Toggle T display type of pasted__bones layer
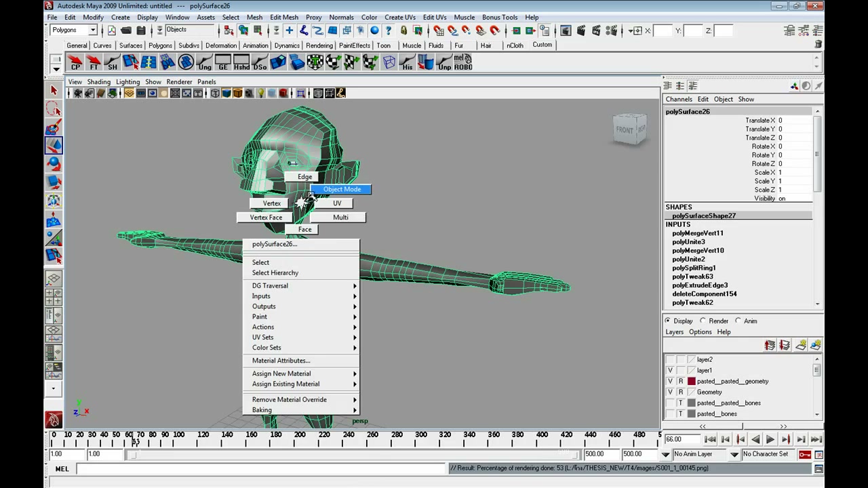The width and height of the screenshot is (868, 488). (681, 414)
